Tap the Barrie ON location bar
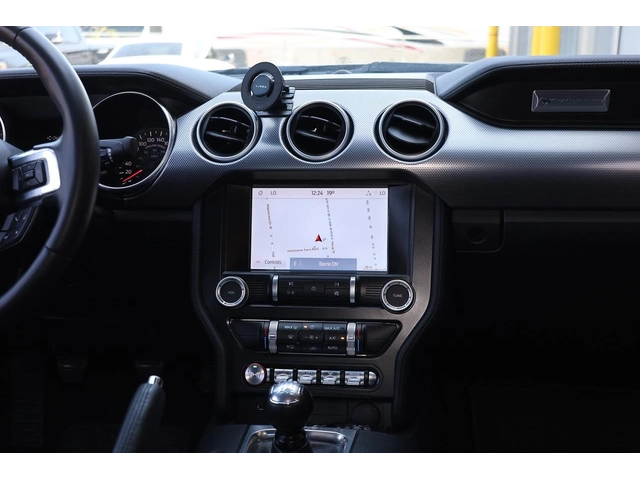Screen dimensions: 640x480 click(323, 264)
